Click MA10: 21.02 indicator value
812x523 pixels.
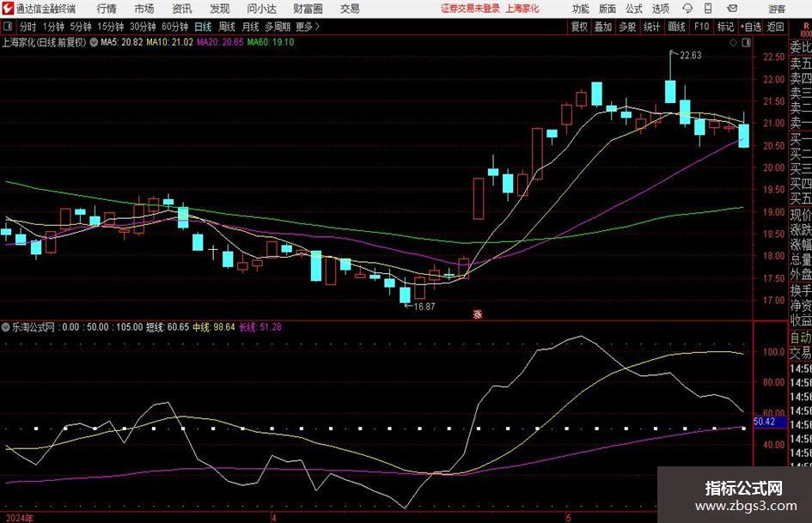point(170,42)
